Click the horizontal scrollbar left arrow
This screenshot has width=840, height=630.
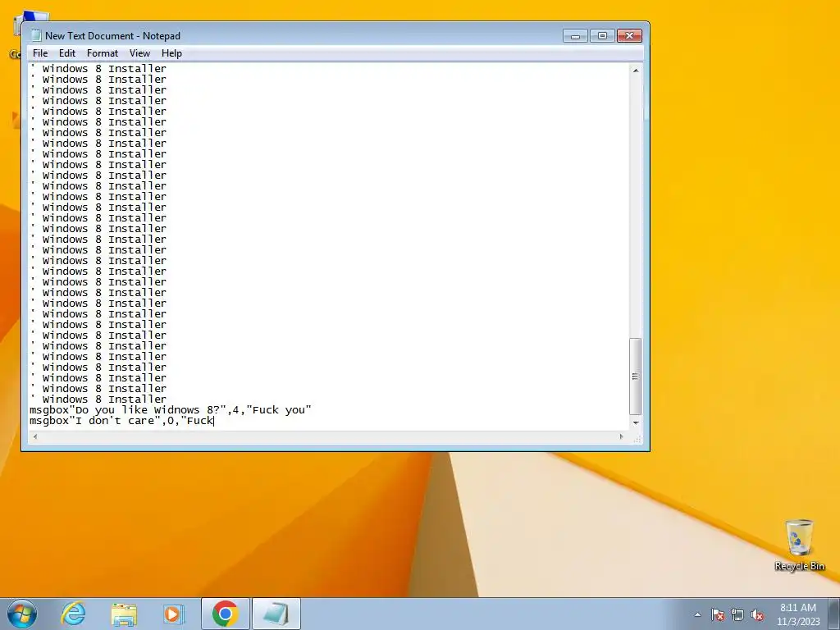point(35,436)
